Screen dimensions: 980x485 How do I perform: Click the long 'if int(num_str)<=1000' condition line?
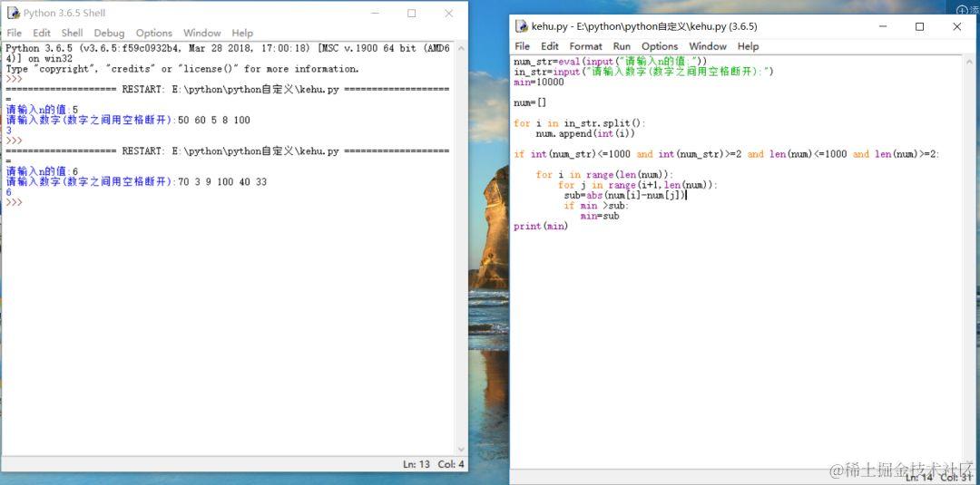(727, 154)
